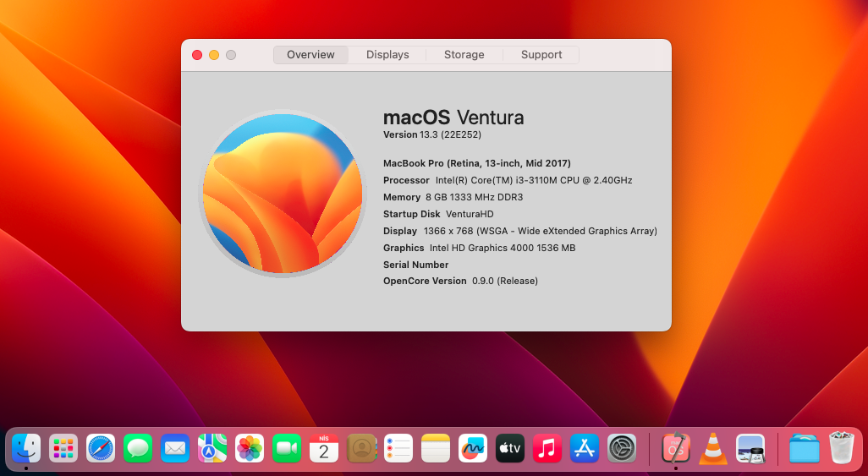Launch Safari from the dock
The width and height of the screenshot is (868, 476).
(101, 448)
